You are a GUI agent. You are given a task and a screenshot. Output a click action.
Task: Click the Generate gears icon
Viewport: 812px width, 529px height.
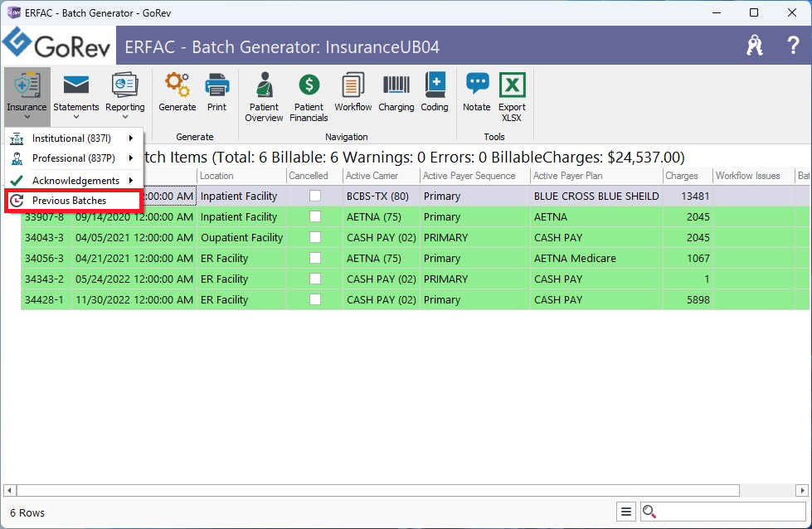click(x=177, y=85)
